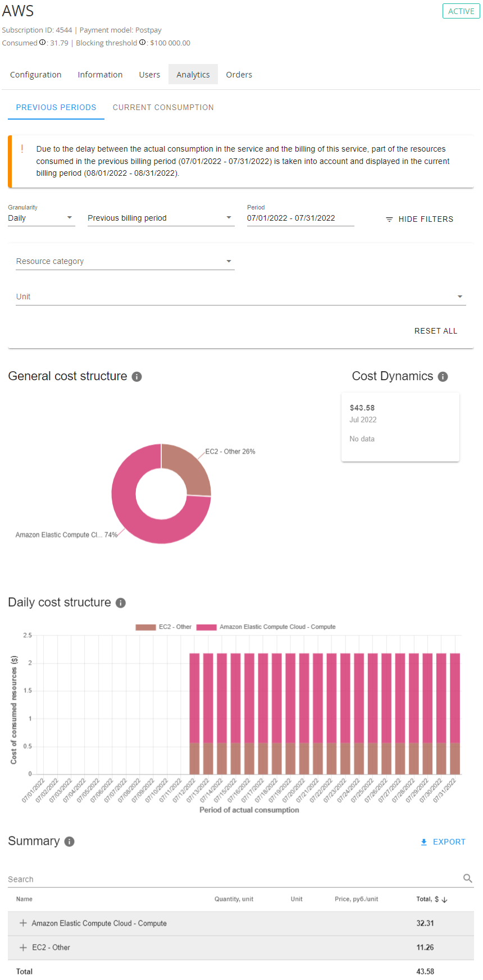Click the 11.26 total value
Screen dimensions: 483x980
(x=425, y=948)
